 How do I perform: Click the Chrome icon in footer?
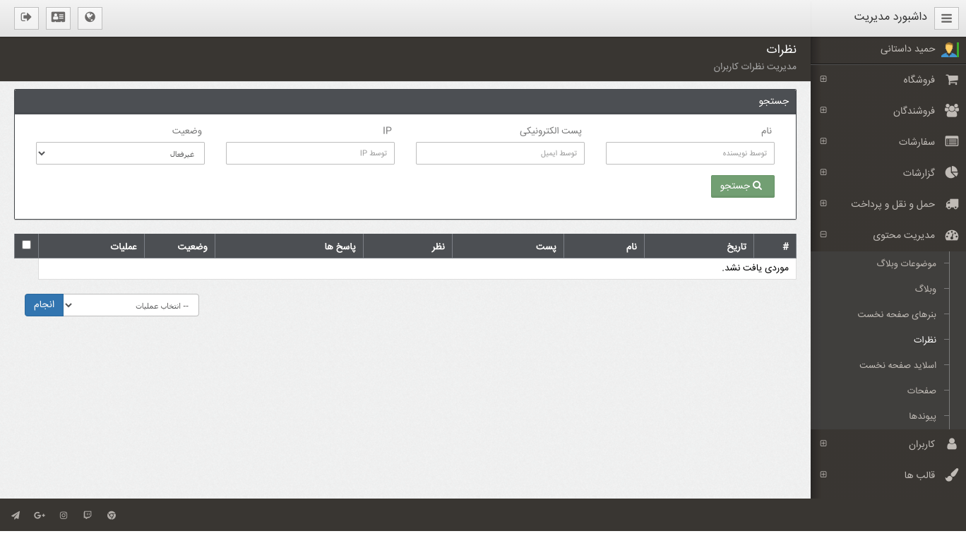point(112,516)
